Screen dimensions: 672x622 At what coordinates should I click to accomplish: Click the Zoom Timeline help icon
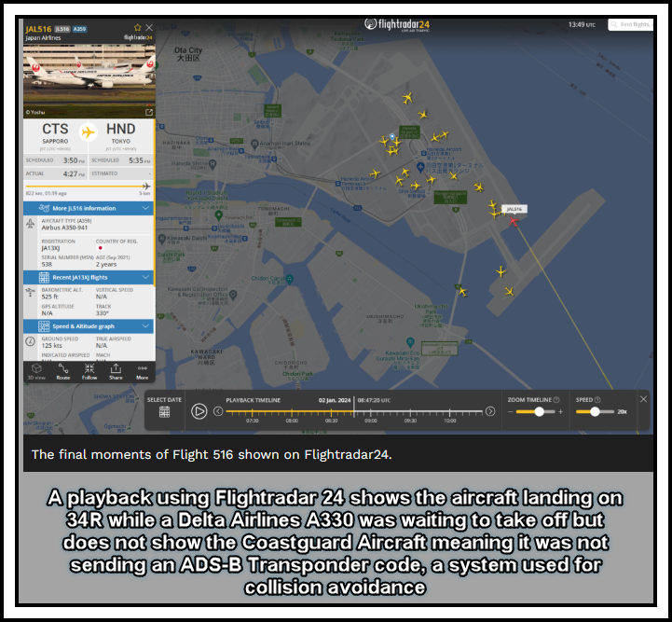(x=556, y=399)
